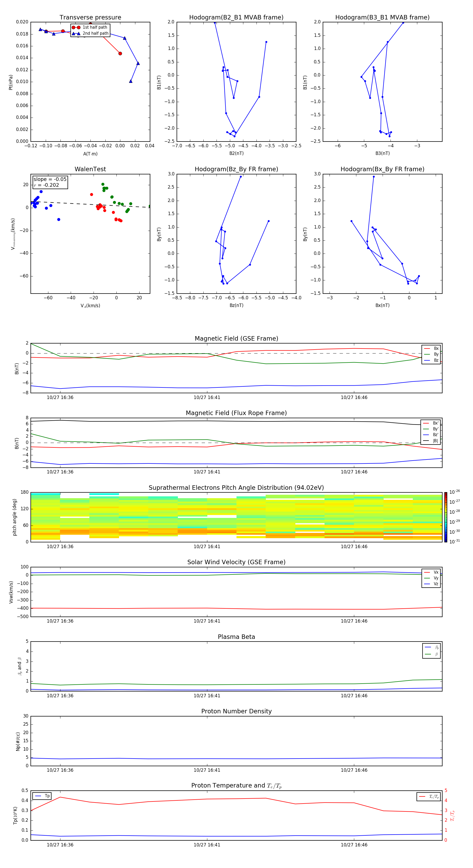Screen dimensions: 473x868
Task: Click the "Proton Number Density" title
Action: coord(236,711)
